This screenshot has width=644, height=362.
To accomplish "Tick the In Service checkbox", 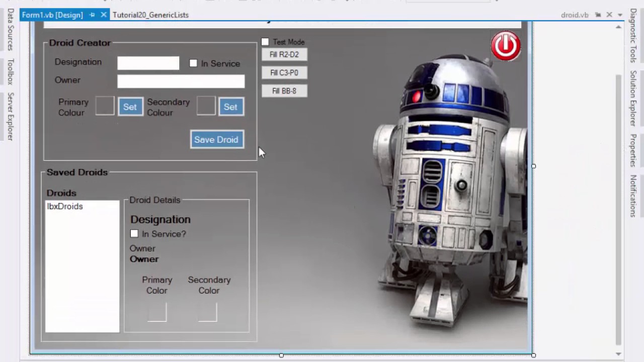I will click(193, 63).
